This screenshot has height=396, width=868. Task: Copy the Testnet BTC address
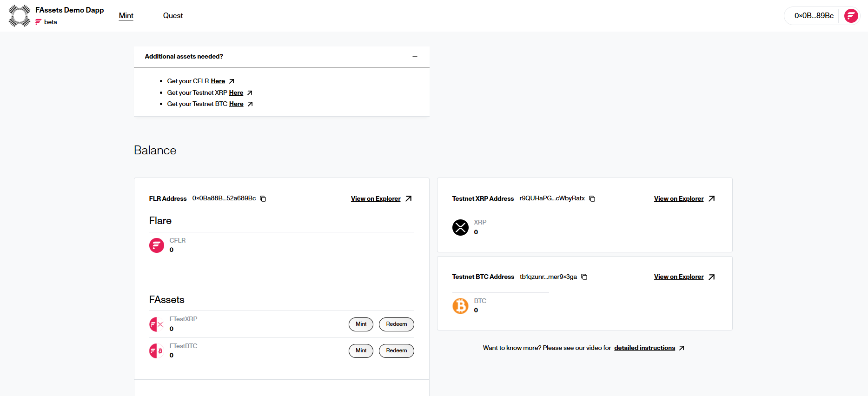click(x=584, y=277)
